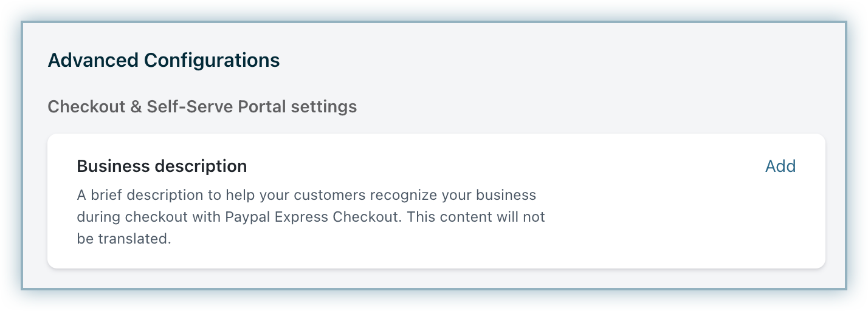The width and height of the screenshot is (868, 311).
Task: Click the word 'Configurations' in the main heading
Action: tap(212, 61)
